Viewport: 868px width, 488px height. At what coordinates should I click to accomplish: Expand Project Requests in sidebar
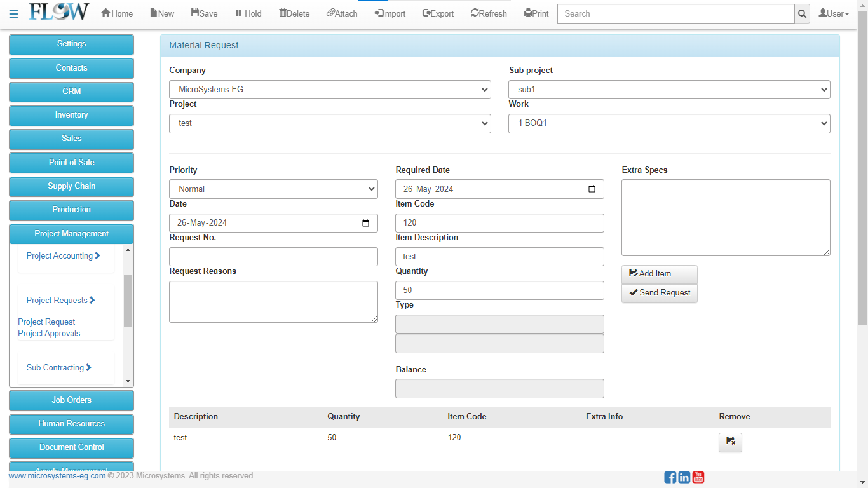(60, 301)
